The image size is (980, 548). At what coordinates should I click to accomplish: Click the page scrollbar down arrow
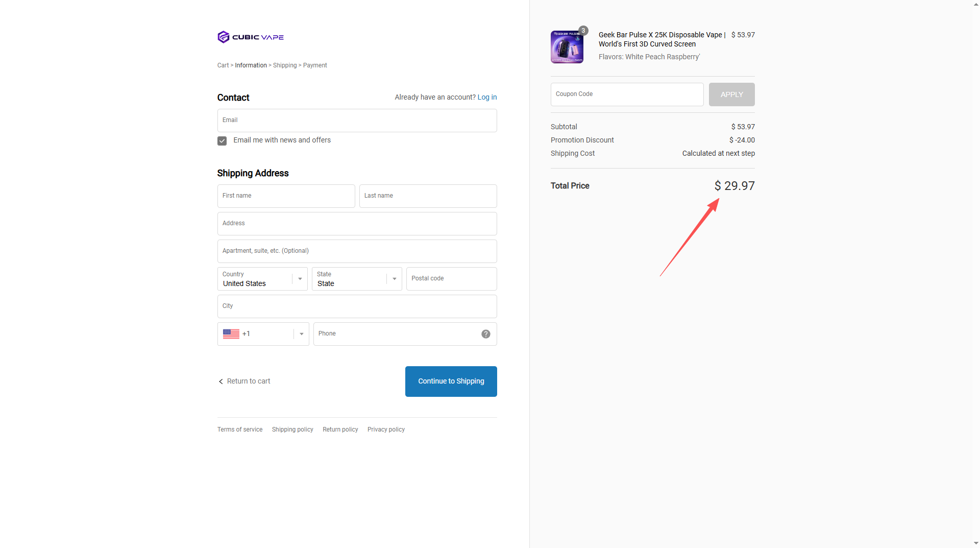[975, 543]
